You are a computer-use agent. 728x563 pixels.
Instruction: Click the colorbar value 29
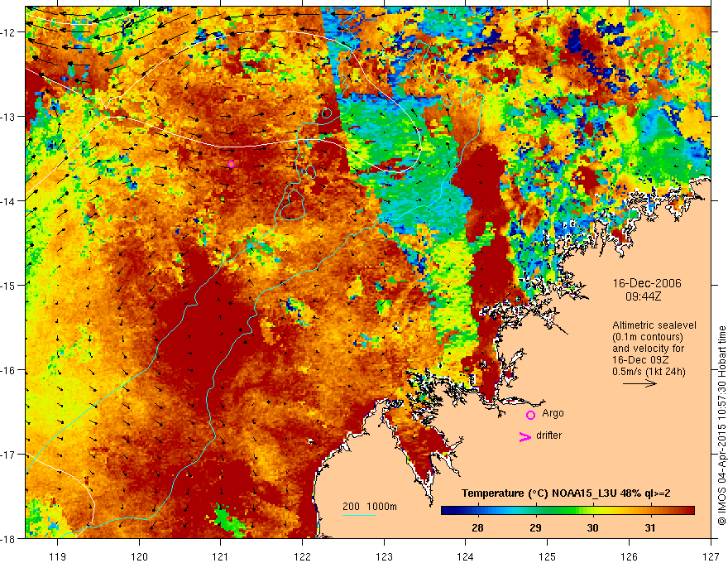[x=535, y=527]
